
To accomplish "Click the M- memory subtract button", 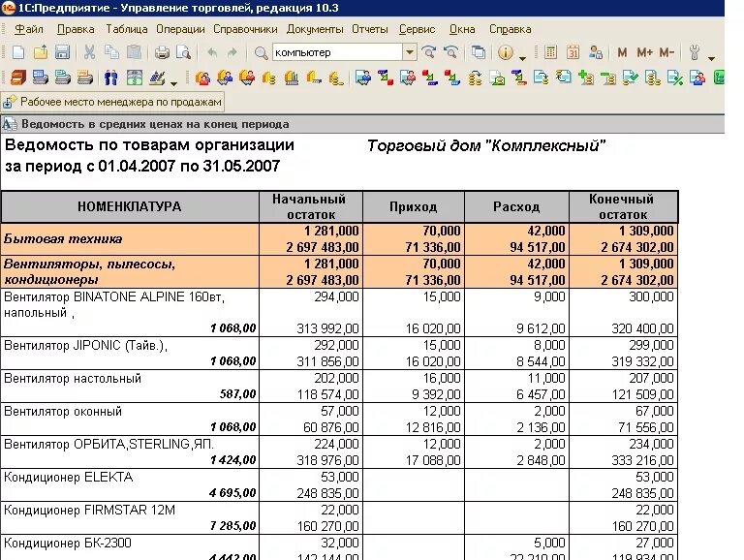I will pyautogui.click(x=666, y=52).
